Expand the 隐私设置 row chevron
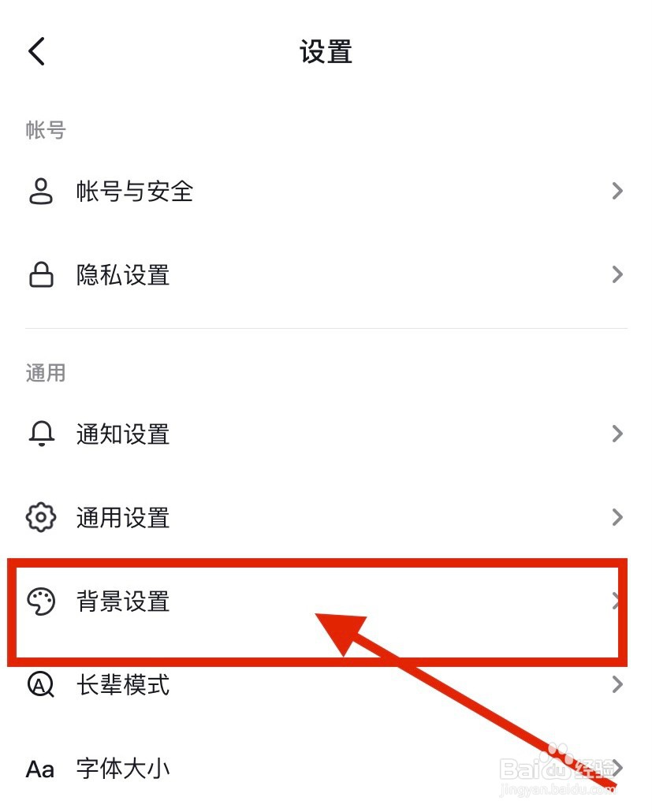Image resolution: width=652 pixels, height=812 pixels. (x=617, y=274)
